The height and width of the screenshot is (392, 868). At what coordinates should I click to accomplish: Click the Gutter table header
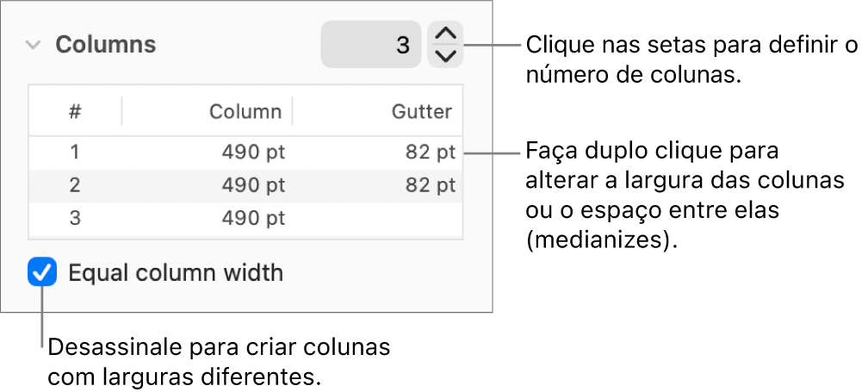click(421, 111)
